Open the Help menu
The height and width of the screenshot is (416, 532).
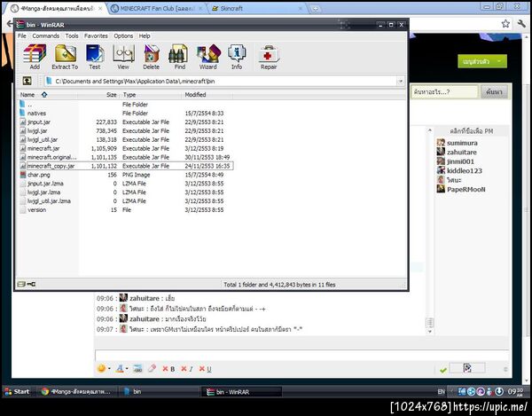(x=145, y=35)
